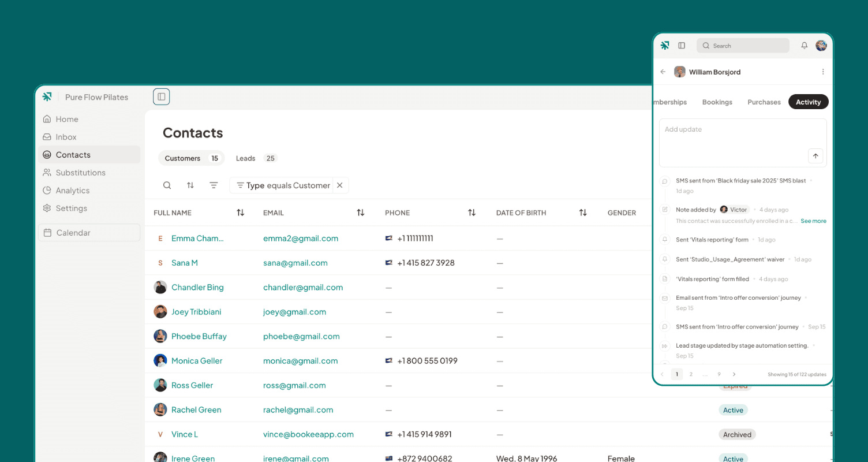Select Contacts in the sidebar
This screenshot has height=462, width=868.
tap(89, 155)
